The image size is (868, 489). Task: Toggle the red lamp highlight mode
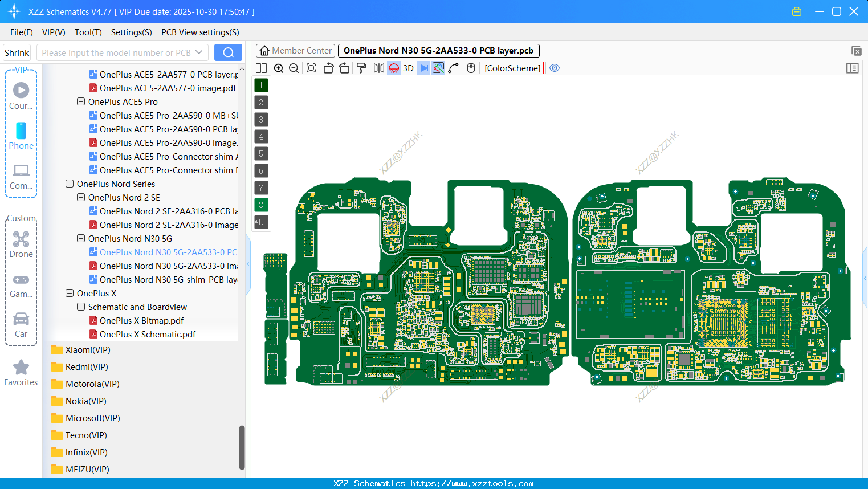coord(393,68)
